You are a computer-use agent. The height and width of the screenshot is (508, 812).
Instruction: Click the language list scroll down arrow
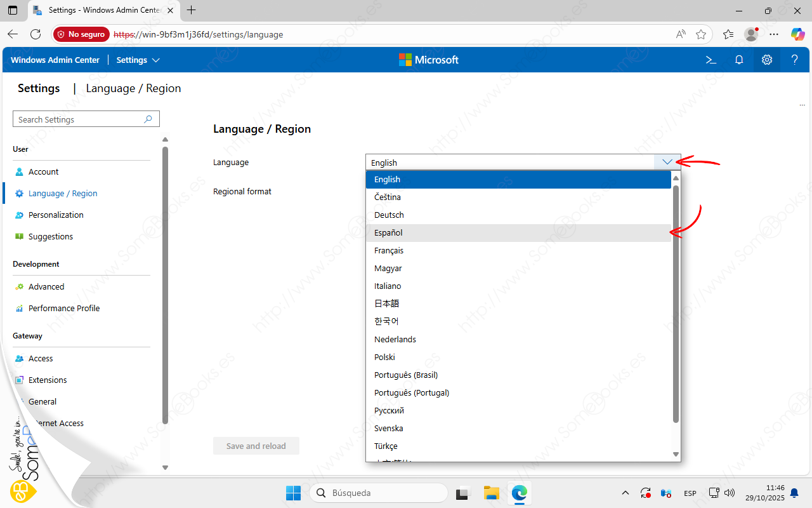pyautogui.click(x=676, y=454)
